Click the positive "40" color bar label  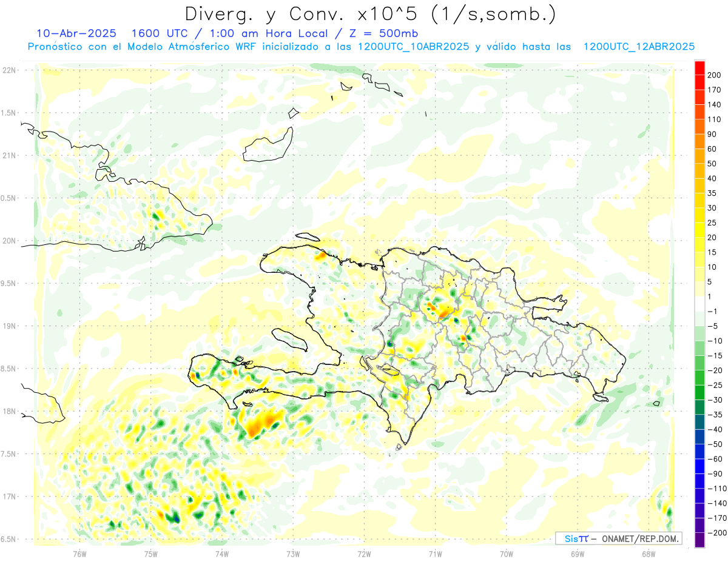[x=712, y=178]
